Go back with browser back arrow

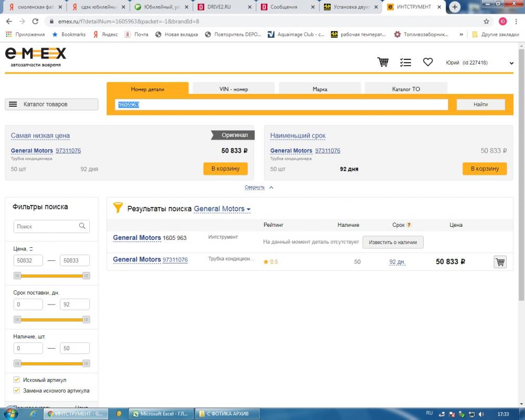click(9, 22)
